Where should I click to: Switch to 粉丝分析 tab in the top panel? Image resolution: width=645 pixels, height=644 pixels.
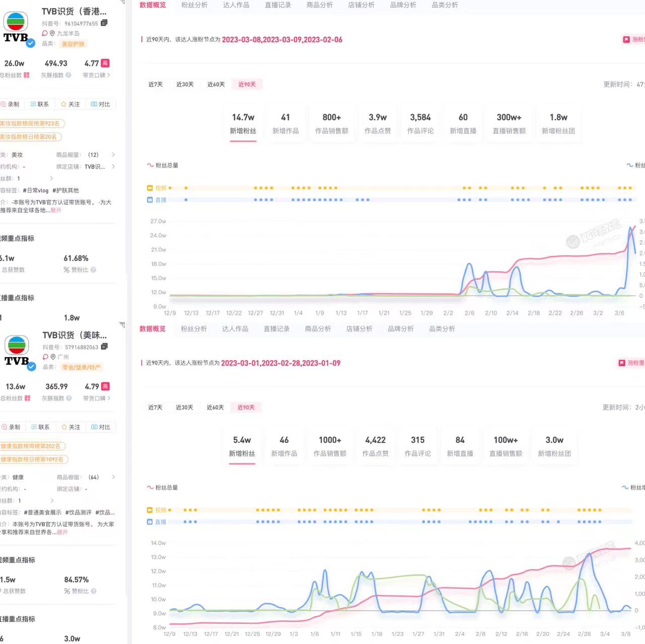coord(194,5)
